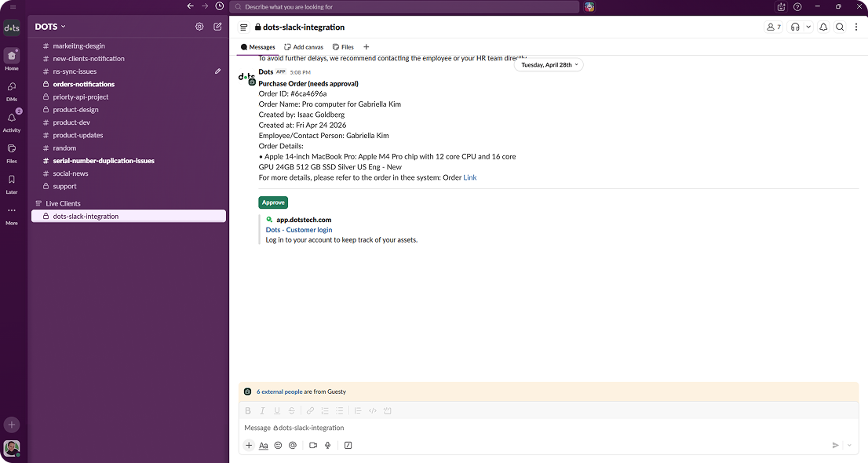The height and width of the screenshot is (463, 868).
Task: Open the attachment plus menu in composer
Action: 249,445
